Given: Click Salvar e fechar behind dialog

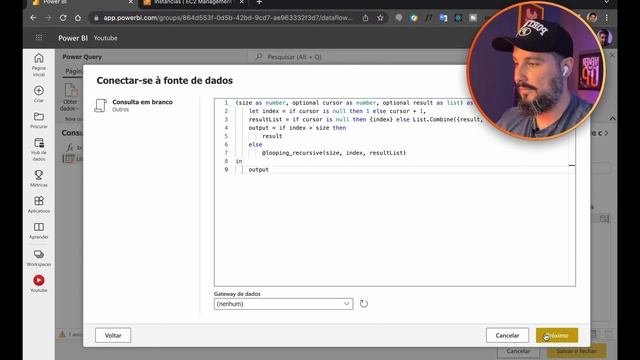Looking at the screenshot, I should pyautogui.click(x=576, y=351).
